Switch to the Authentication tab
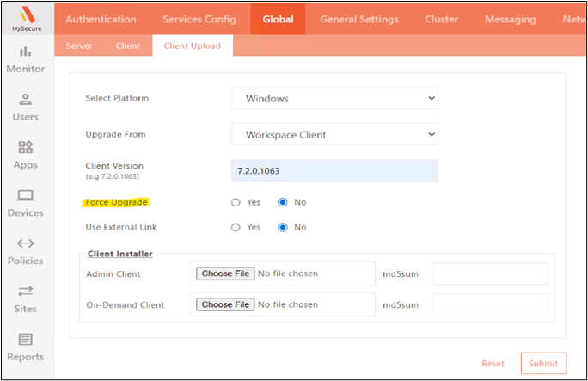Image resolution: width=588 pixels, height=381 pixels. tap(101, 19)
